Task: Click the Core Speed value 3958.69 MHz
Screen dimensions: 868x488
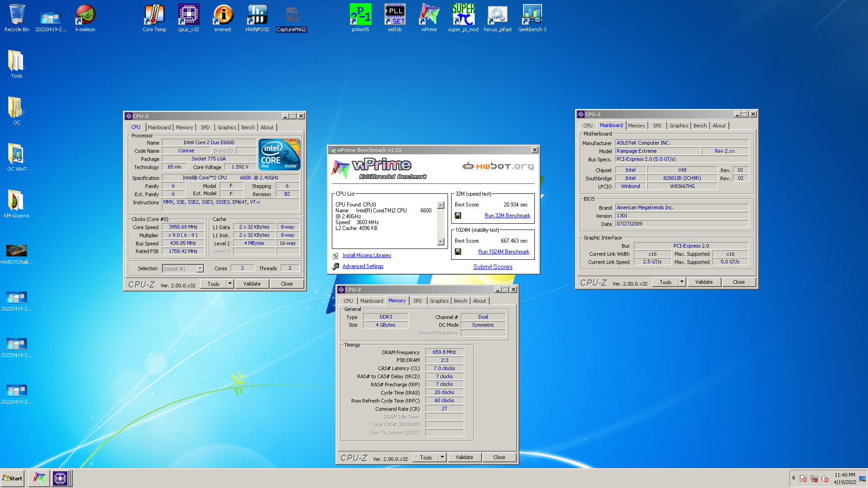Action: [x=183, y=227]
